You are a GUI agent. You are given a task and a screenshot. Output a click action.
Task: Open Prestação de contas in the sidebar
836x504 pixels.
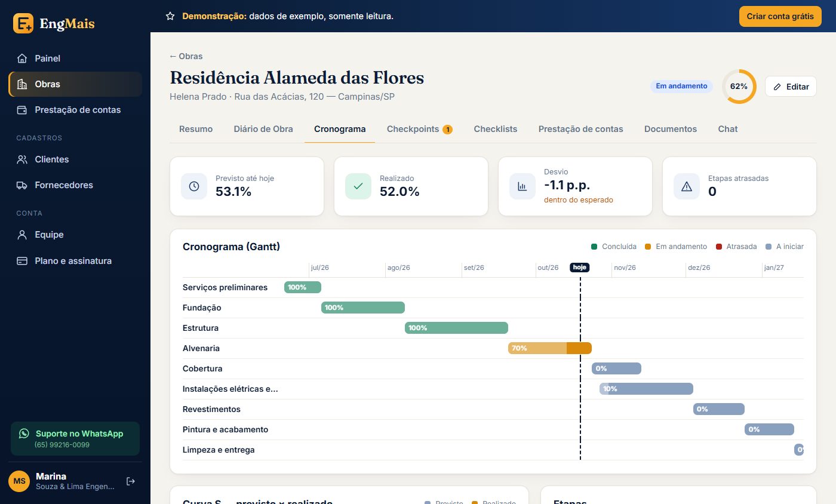[75, 110]
